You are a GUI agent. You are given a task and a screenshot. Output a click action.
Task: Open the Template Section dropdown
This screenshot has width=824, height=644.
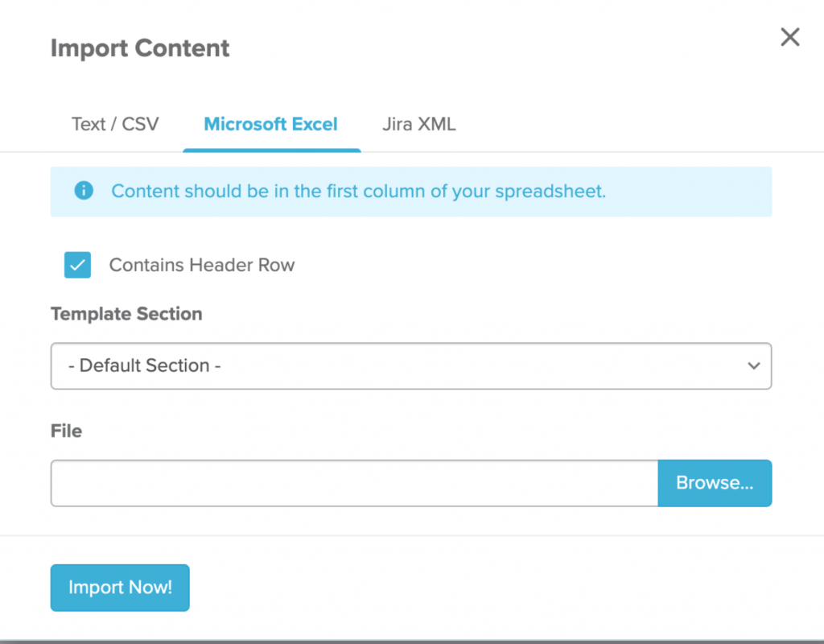coord(411,366)
